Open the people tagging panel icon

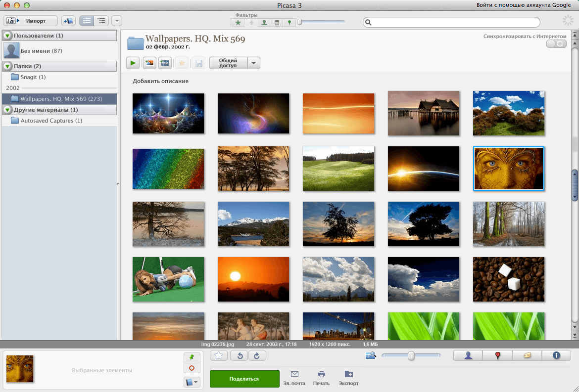tap(468, 355)
